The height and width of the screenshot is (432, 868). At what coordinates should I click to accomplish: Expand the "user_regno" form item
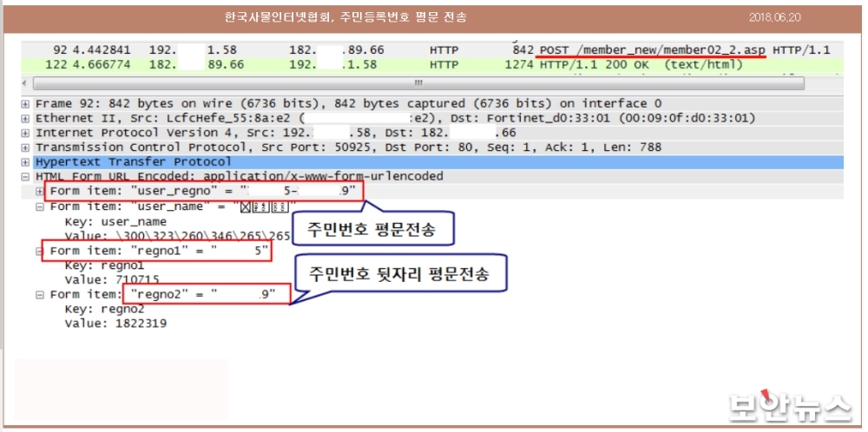[x=40, y=192]
